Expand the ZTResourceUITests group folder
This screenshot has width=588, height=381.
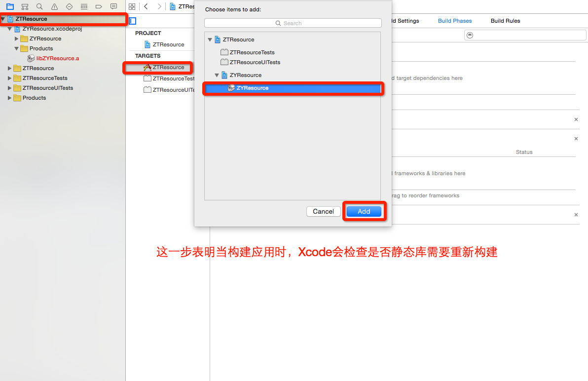(10, 88)
